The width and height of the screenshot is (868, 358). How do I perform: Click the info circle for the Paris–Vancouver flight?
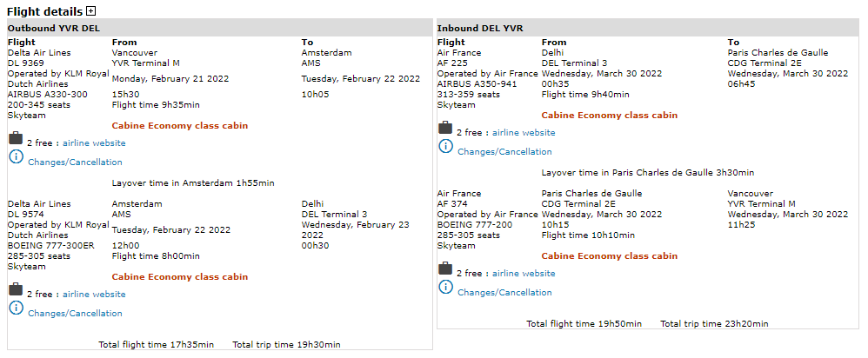pyautogui.click(x=445, y=288)
